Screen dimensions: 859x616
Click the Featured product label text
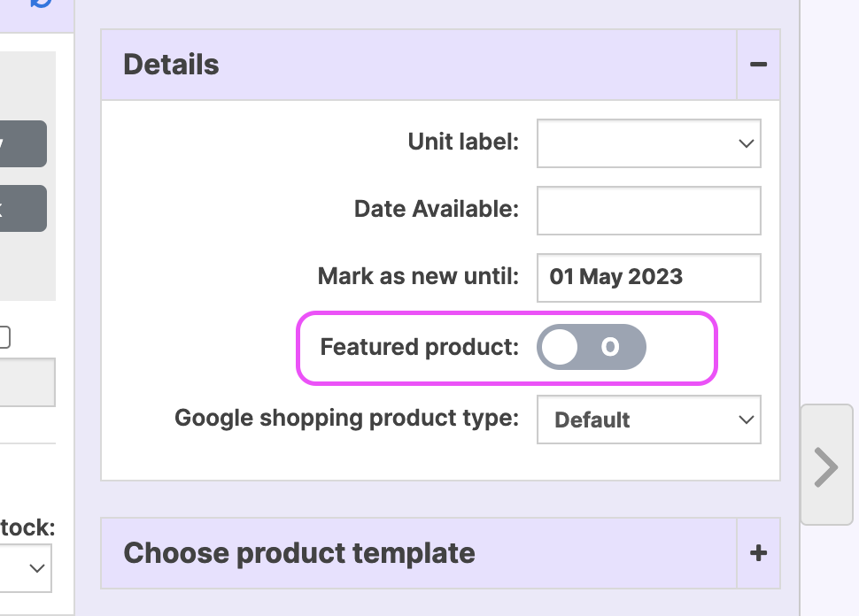click(x=419, y=348)
